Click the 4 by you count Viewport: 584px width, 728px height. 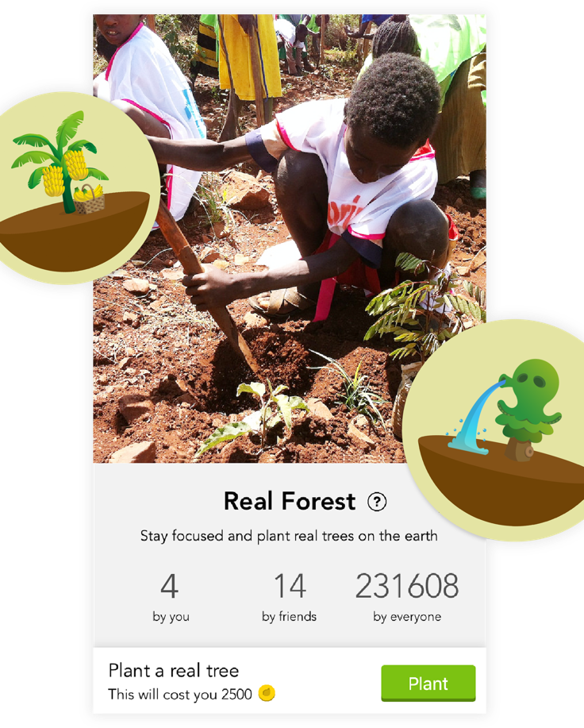tap(171, 598)
